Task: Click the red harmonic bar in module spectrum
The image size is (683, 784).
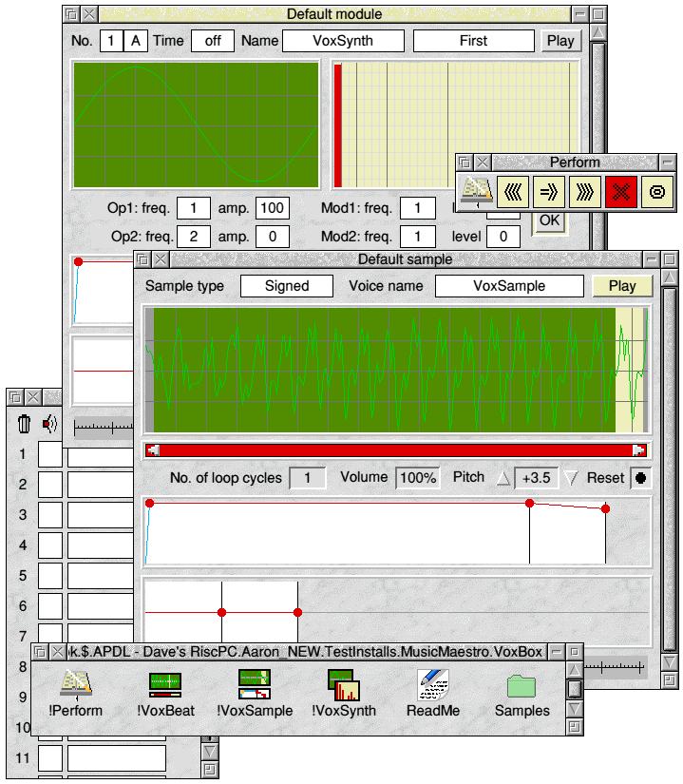Action: pos(338,125)
